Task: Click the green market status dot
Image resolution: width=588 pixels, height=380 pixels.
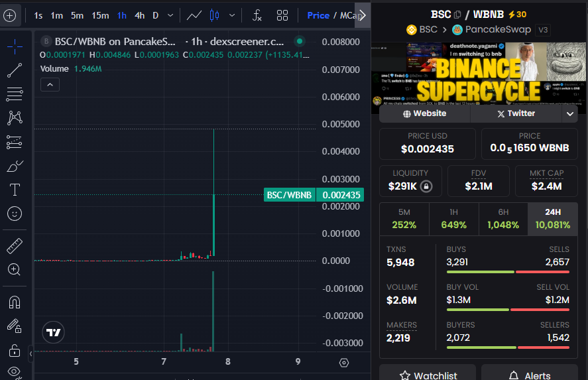Action: pyautogui.click(x=299, y=41)
